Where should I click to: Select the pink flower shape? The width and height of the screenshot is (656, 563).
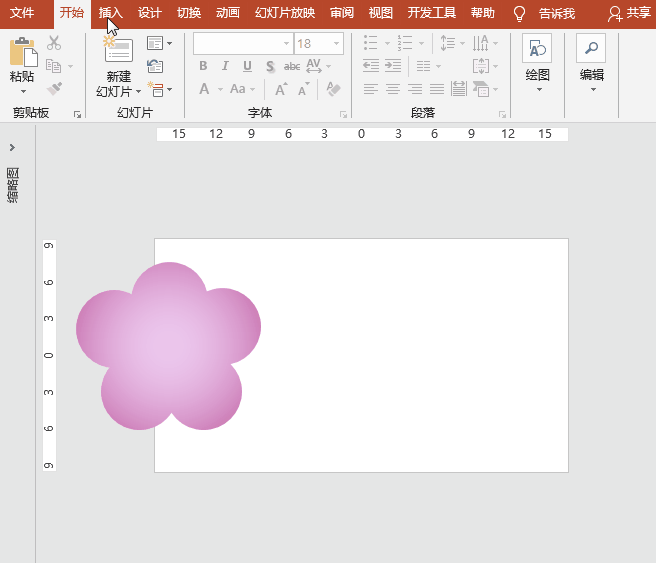168,346
